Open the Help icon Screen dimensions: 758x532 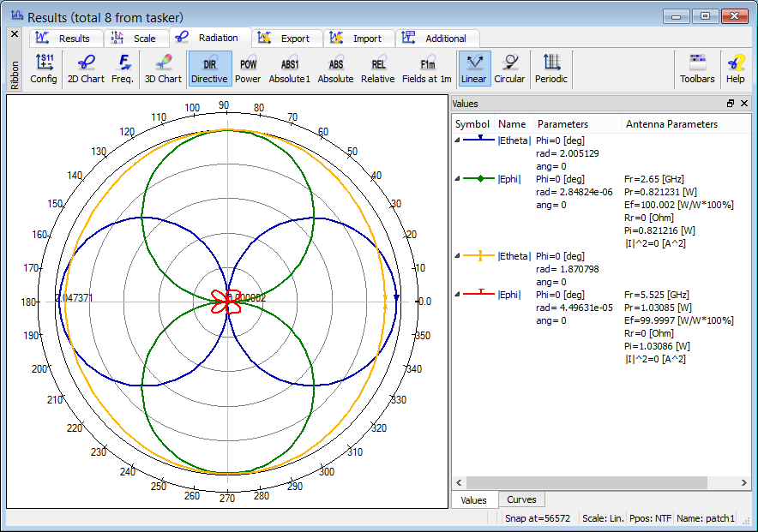click(x=735, y=69)
